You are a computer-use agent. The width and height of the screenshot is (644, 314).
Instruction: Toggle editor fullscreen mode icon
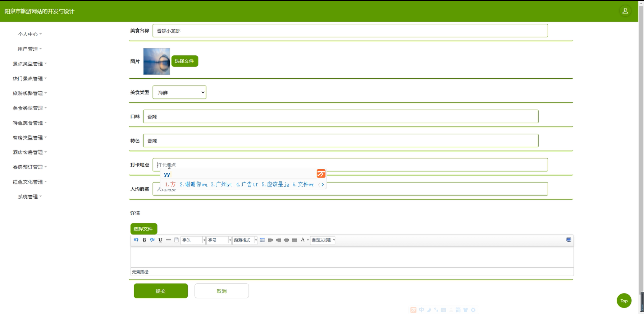tap(568, 240)
